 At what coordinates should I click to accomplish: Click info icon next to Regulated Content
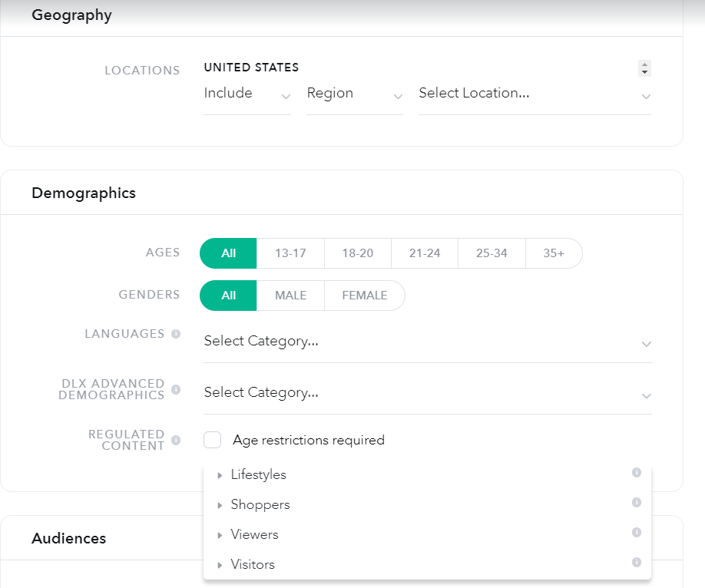click(176, 440)
